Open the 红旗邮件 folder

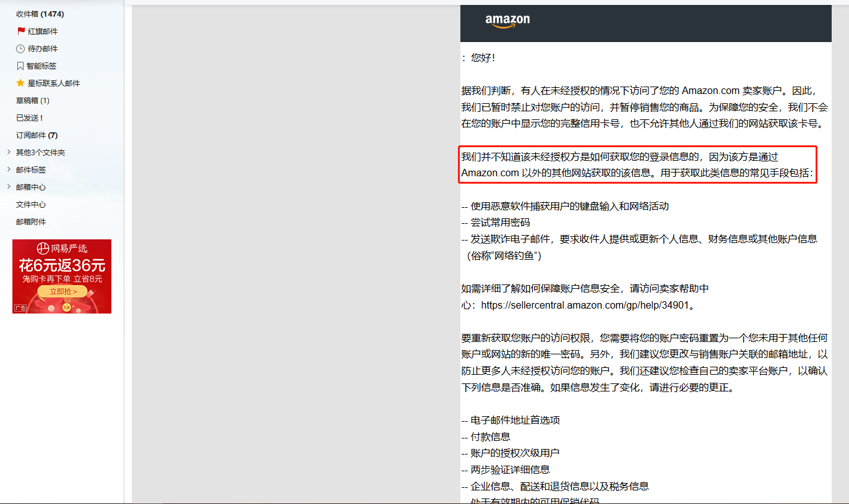(x=43, y=31)
